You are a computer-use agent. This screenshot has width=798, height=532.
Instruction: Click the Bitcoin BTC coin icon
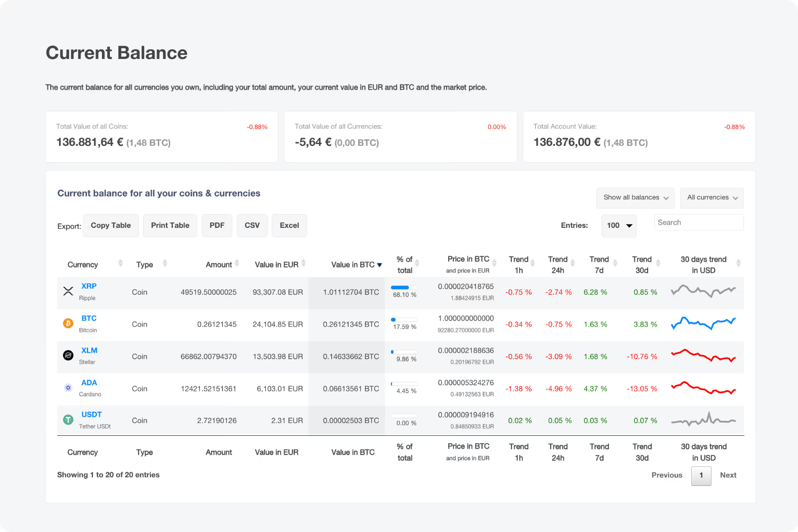68,324
